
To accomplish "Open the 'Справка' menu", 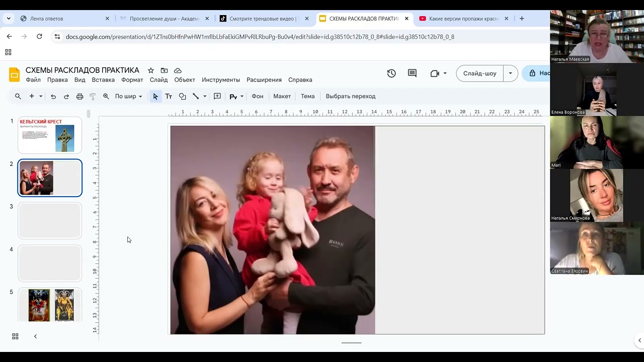I will 300,80.
